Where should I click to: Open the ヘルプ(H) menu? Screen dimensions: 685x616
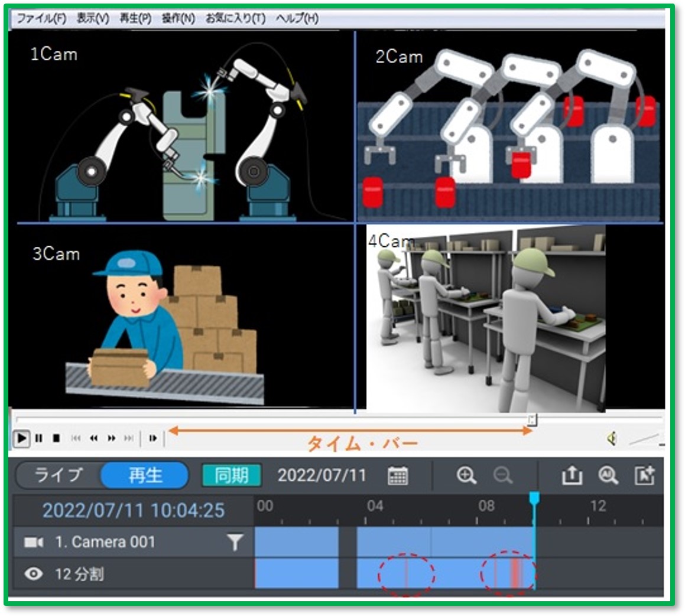[297, 18]
